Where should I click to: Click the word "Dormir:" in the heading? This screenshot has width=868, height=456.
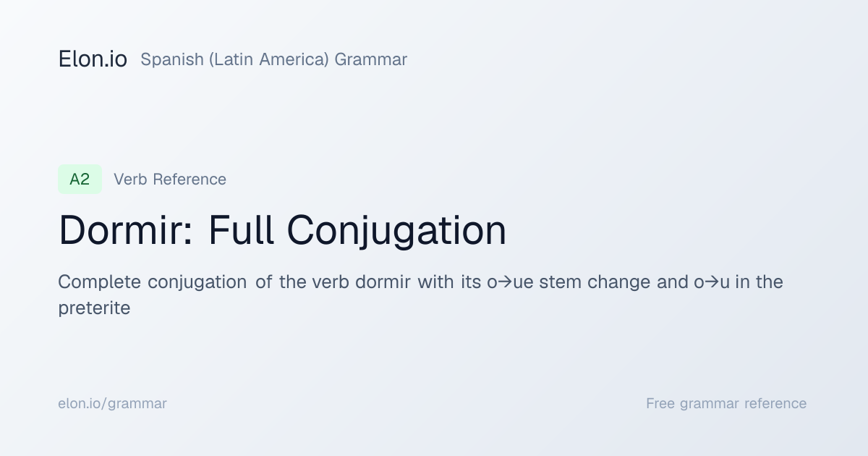click(x=126, y=231)
